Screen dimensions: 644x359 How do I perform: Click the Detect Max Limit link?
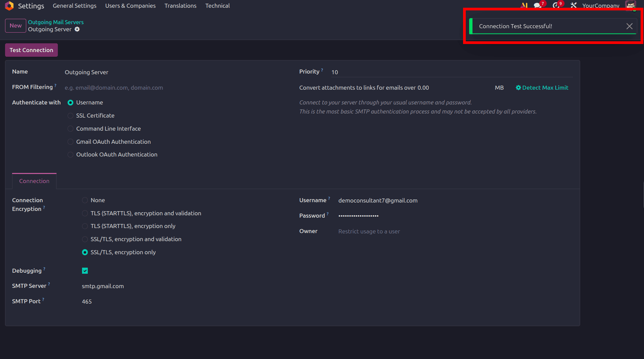tap(542, 88)
